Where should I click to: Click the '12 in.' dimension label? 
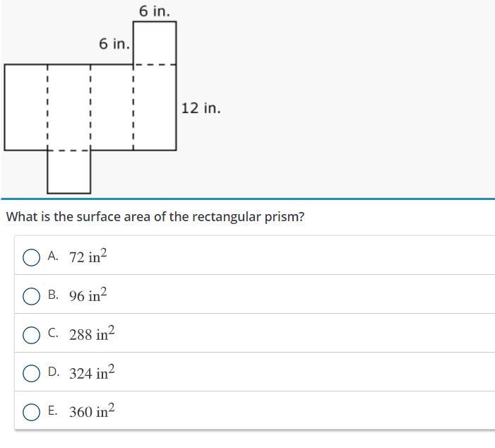[201, 108]
